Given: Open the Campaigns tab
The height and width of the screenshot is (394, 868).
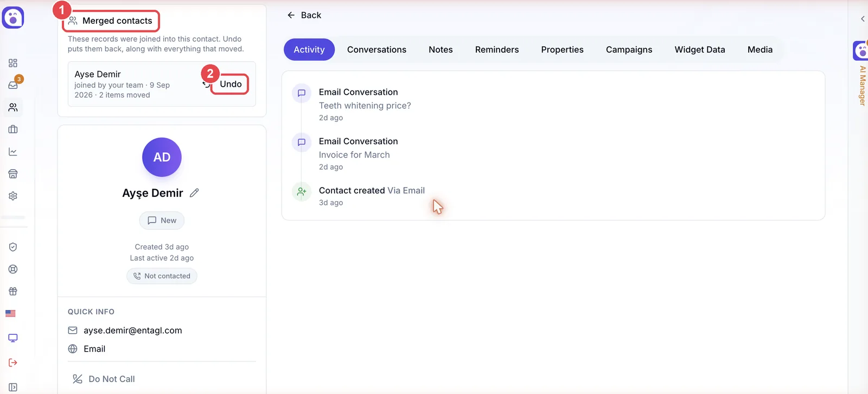Looking at the screenshot, I should point(629,49).
